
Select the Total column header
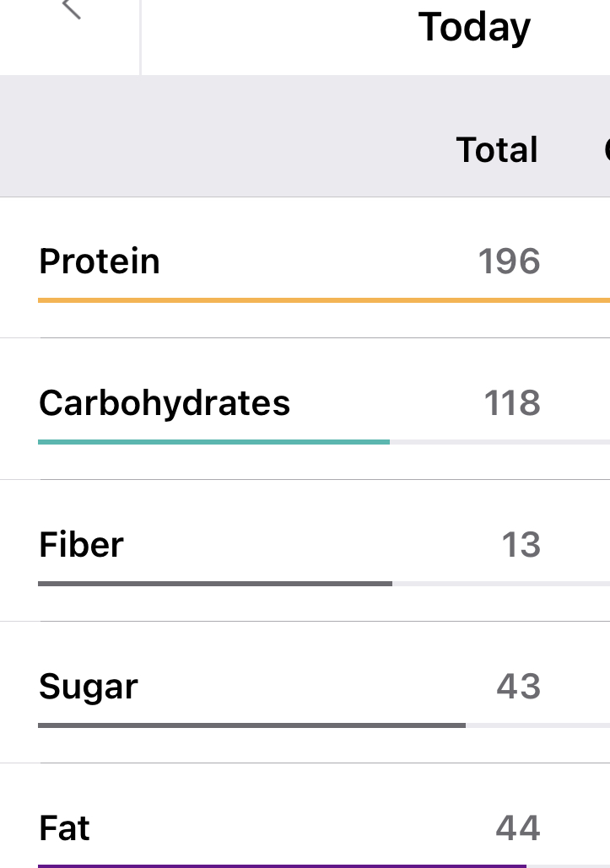497,150
